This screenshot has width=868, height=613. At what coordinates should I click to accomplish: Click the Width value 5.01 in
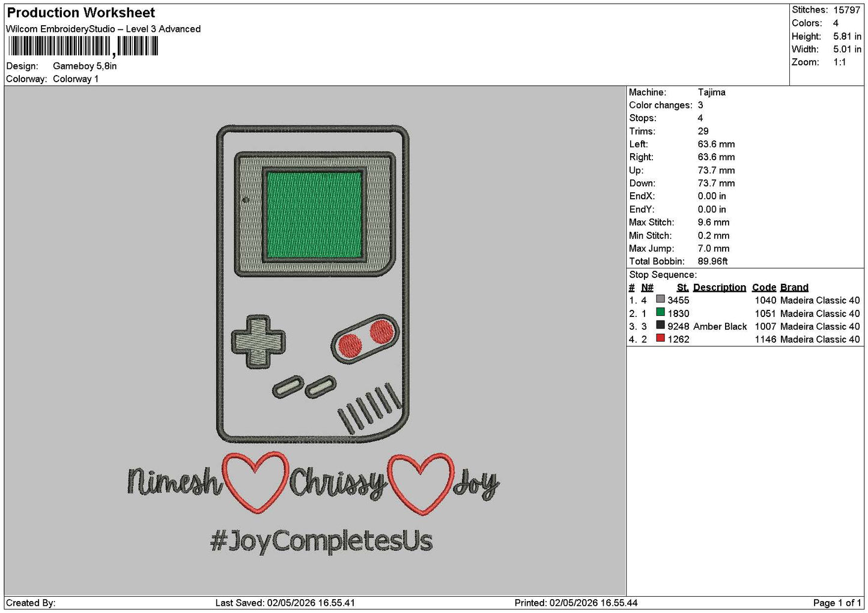tap(847, 49)
